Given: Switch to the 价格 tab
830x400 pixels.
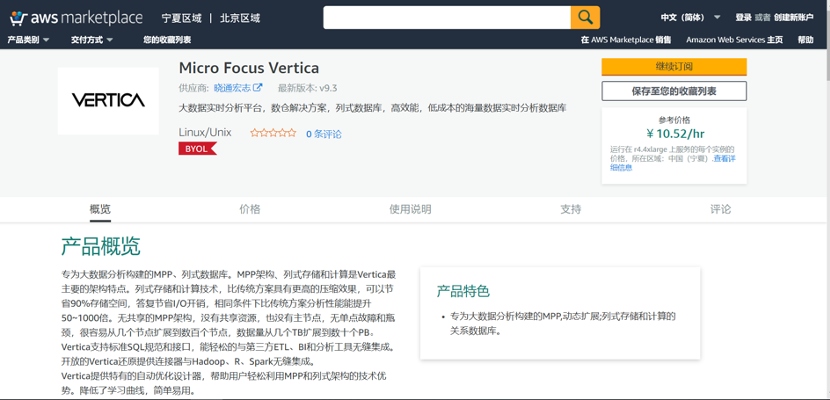Looking at the screenshot, I should point(250,210).
